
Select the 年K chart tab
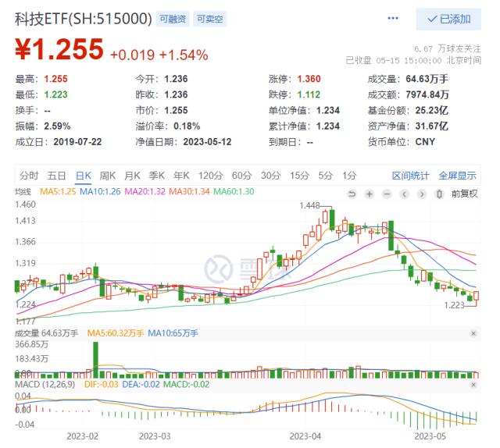click(181, 176)
